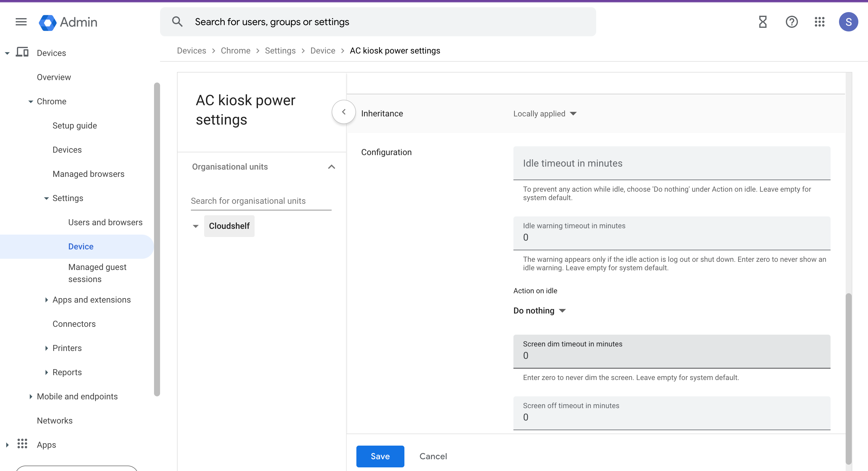Viewport: 868px width, 471px height.
Task: Click Screen off timeout in minutes field
Action: (672, 413)
